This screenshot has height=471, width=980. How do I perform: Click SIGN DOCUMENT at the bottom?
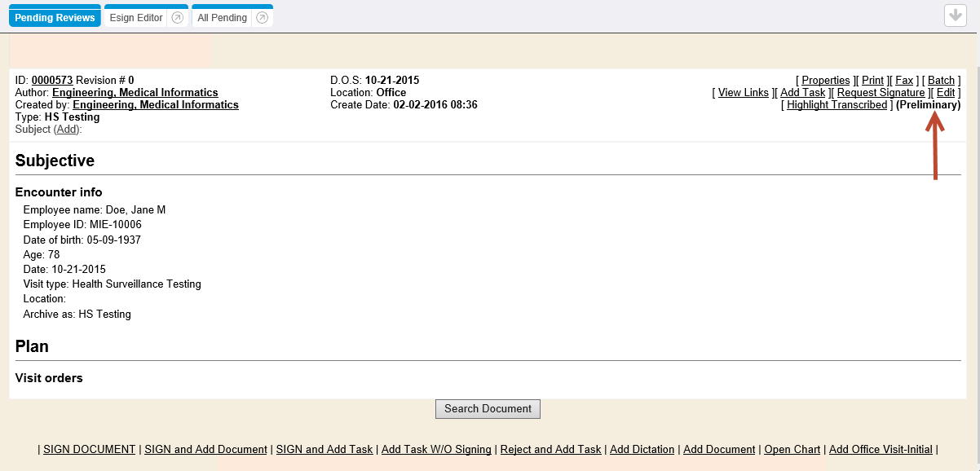(x=89, y=450)
